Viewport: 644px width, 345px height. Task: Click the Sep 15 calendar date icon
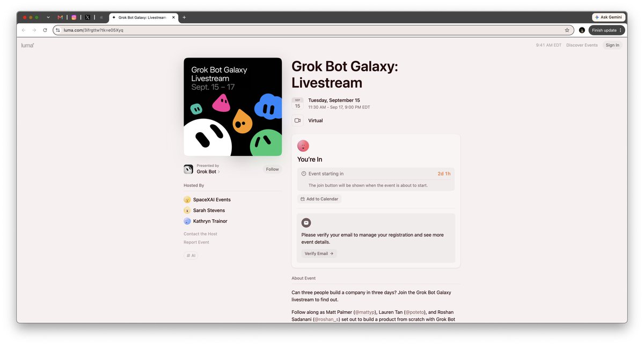pos(297,103)
